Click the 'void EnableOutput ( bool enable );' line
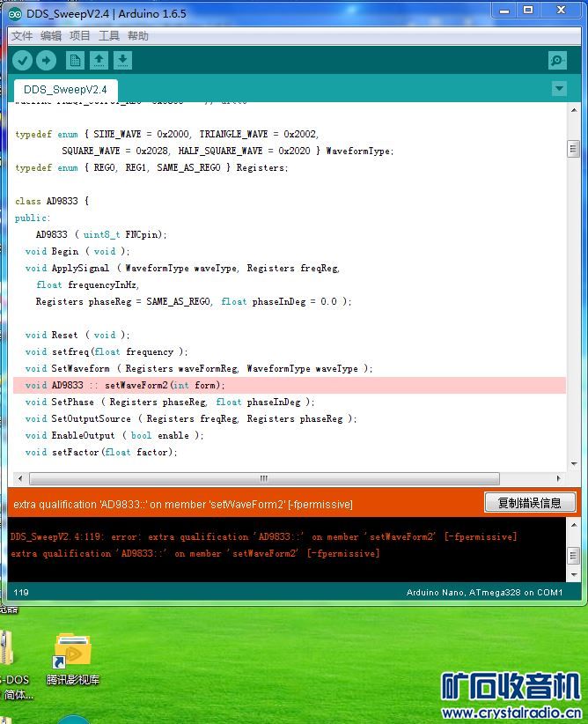 tap(114, 435)
